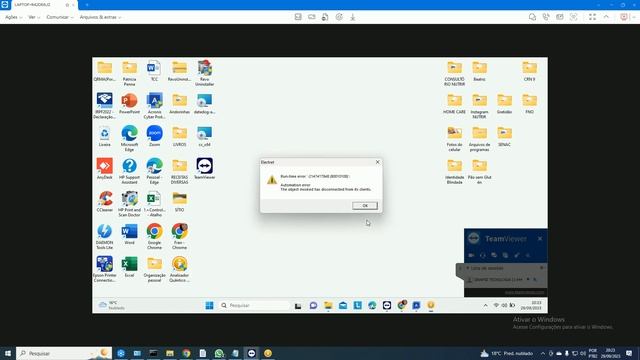Open the HOME CARE folder

pos(454,104)
